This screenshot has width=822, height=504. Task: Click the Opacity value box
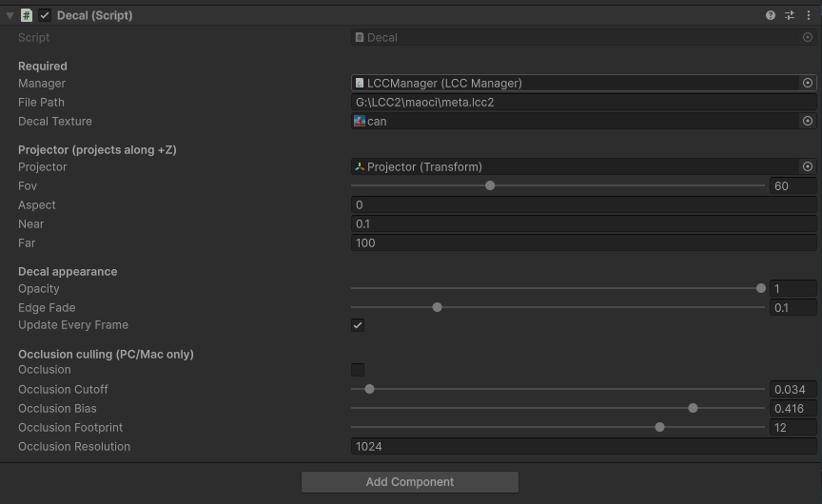click(793, 288)
